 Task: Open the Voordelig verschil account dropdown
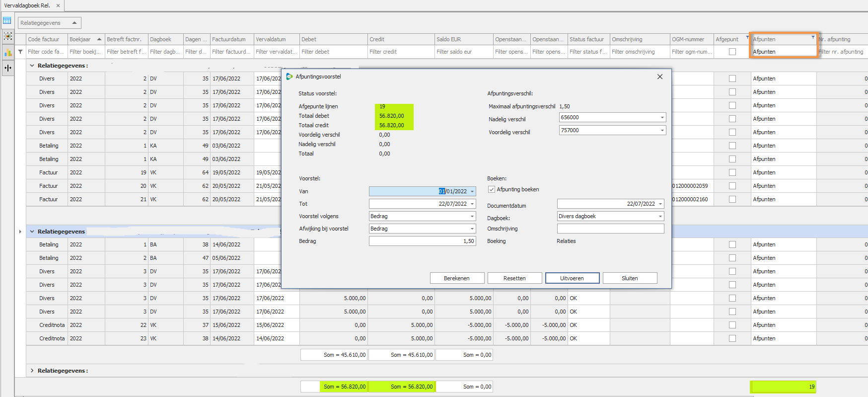click(662, 130)
